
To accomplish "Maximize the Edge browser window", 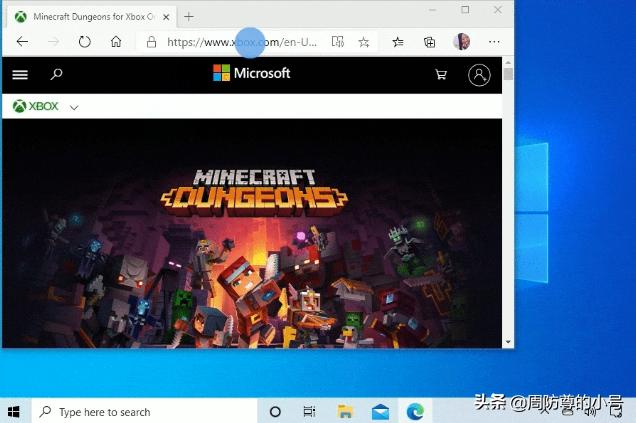I will click(465, 10).
